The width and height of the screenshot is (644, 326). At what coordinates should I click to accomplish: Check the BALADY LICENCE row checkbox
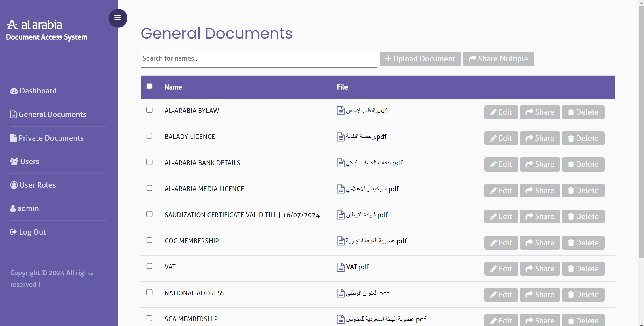point(149,136)
